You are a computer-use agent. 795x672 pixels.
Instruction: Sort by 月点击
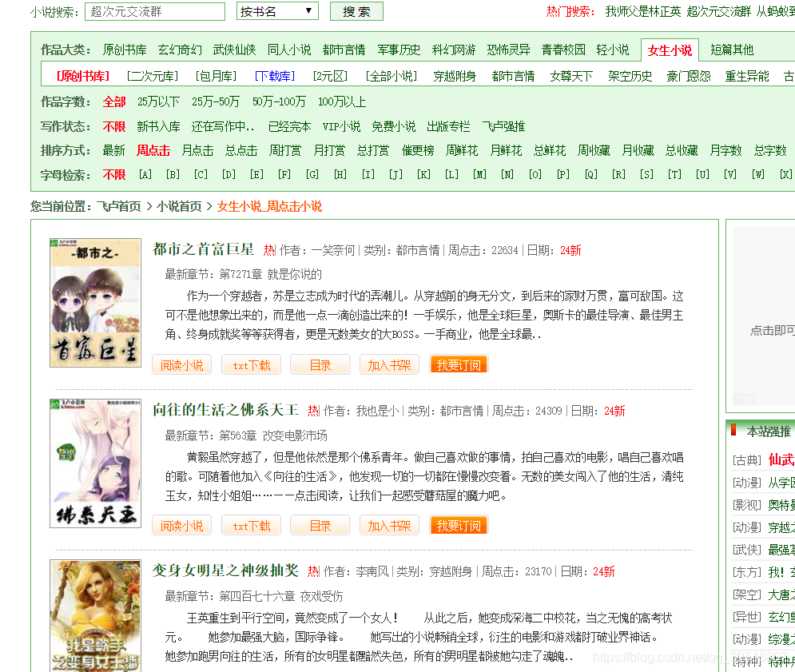click(197, 151)
